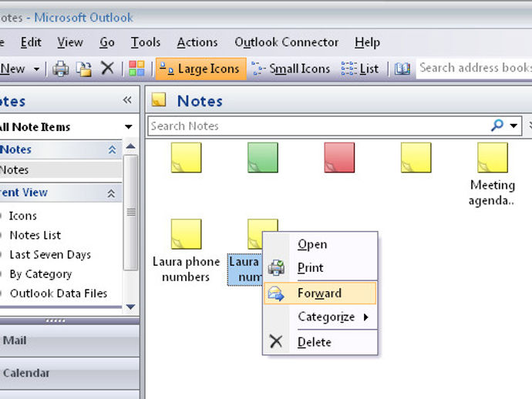The width and height of the screenshot is (532, 399).
Task: Click the Search Notes magnifier icon
Action: 497,125
